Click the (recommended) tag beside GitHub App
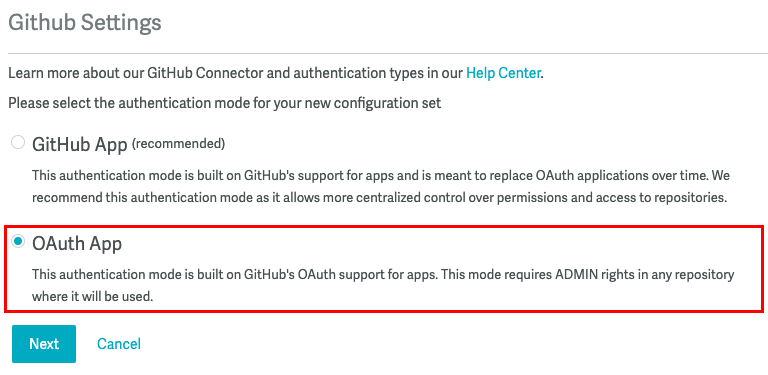The image size is (768, 375). pyautogui.click(x=179, y=143)
